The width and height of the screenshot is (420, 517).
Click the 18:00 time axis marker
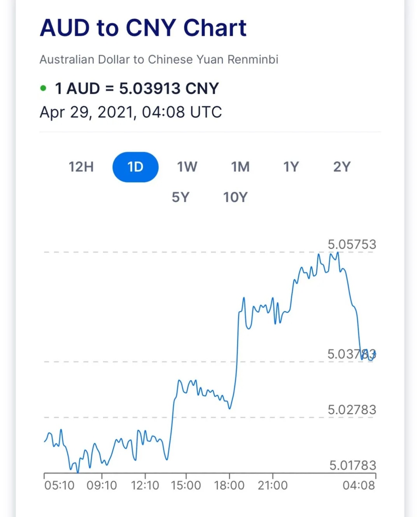229,485
